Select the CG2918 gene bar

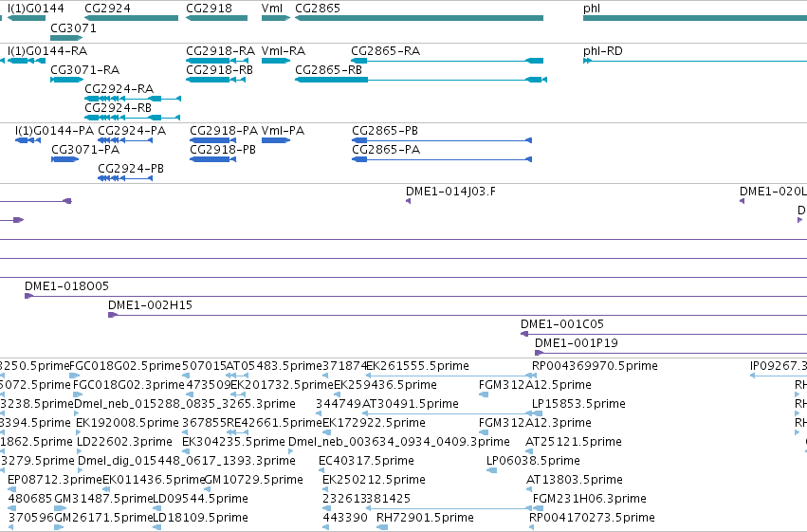[216, 18]
